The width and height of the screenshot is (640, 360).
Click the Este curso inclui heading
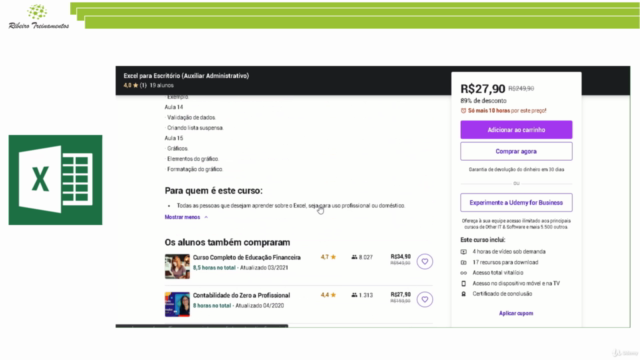pyautogui.click(x=482, y=240)
